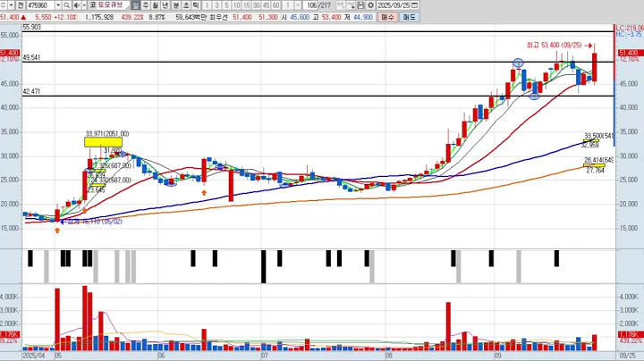Choose the 10 interval button
This screenshot has height=361, width=644.
tap(236, 5)
